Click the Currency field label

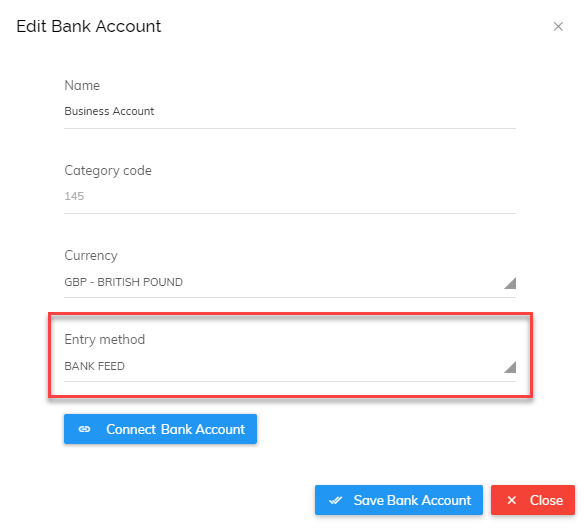coord(91,256)
